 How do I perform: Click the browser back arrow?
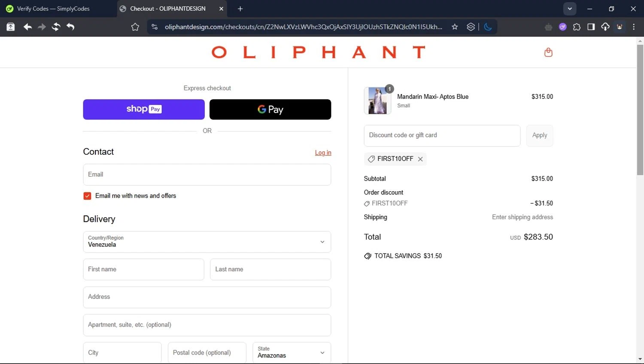click(x=27, y=27)
